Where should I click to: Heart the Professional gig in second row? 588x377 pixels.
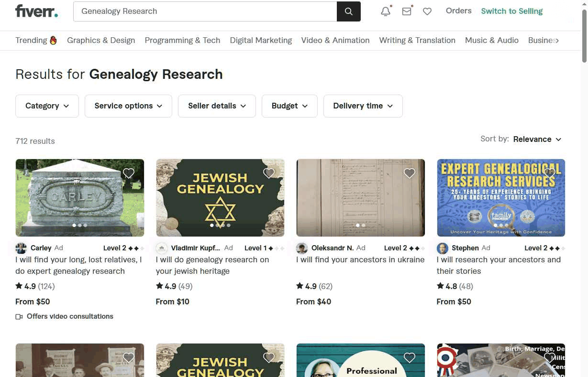[x=410, y=357]
